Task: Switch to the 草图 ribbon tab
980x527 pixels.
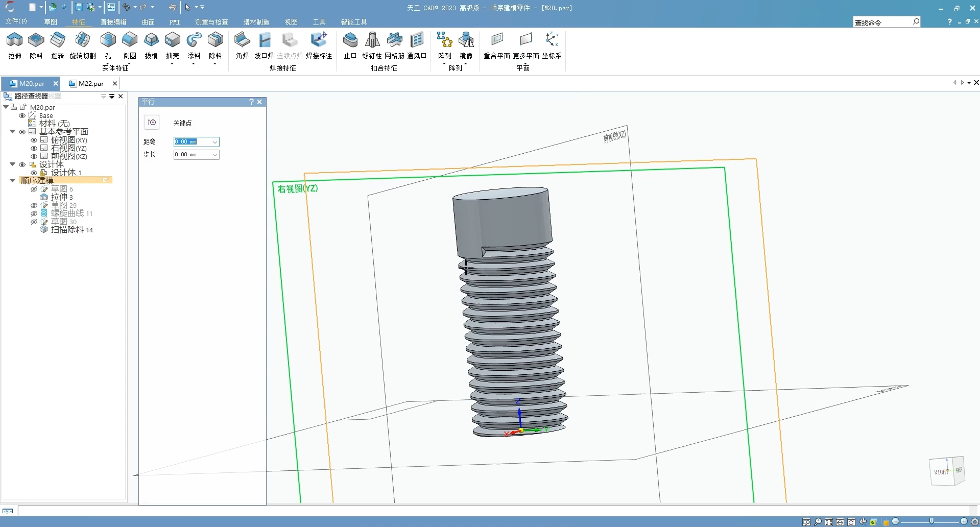Action: [x=51, y=22]
